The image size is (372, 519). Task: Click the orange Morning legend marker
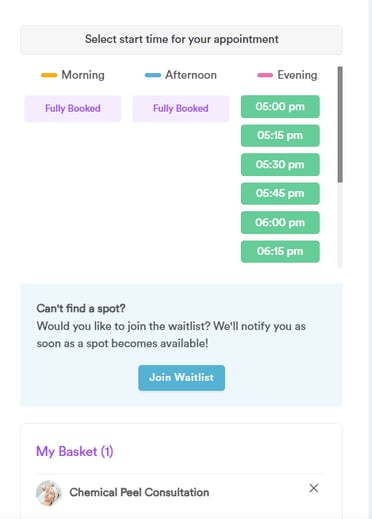(49, 75)
